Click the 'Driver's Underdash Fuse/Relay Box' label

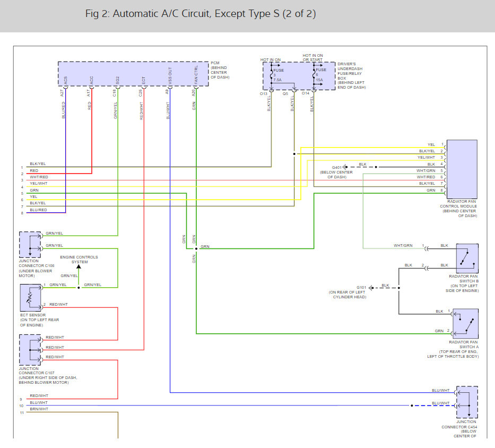click(x=351, y=75)
